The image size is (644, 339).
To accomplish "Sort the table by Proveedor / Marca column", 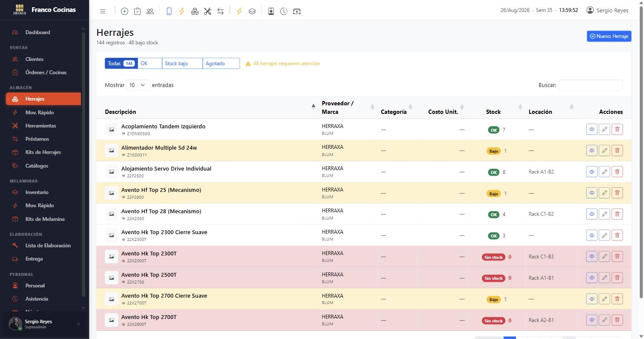I will coord(347,108).
